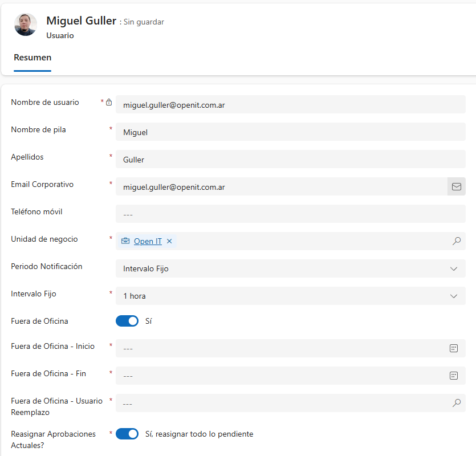
Task: Toggle the Reasignar Aprobaciones Actuales switch
Action: click(127, 434)
